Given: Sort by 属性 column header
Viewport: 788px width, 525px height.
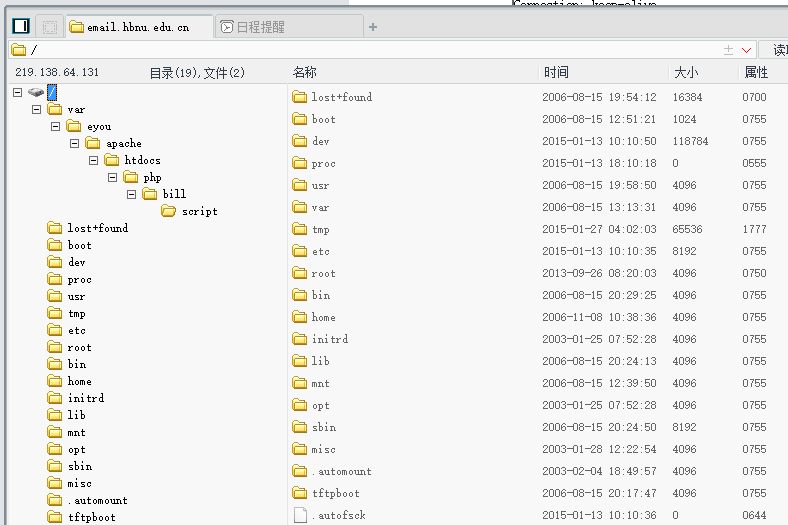Looking at the screenshot, I should click(x=756, y=72).
